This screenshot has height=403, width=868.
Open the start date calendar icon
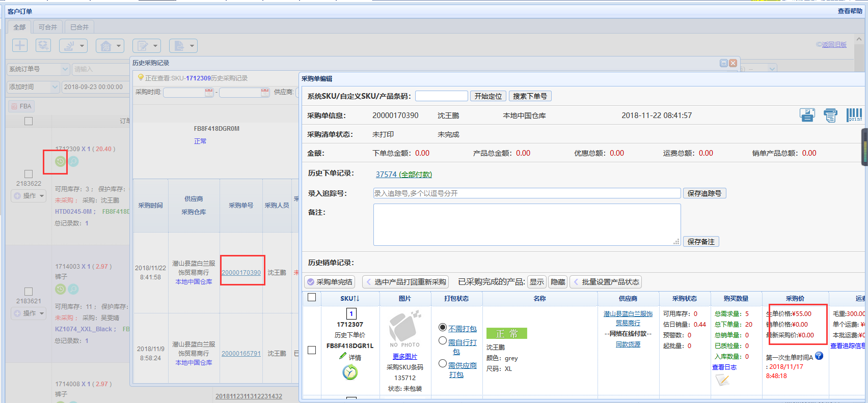click(209, 92)
